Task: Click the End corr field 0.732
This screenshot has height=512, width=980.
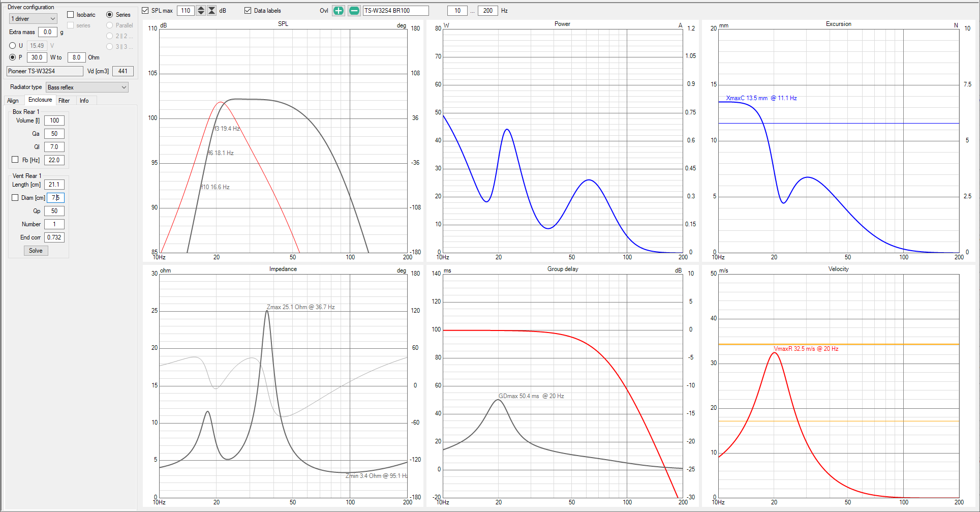Action: (x=54, y=237)
